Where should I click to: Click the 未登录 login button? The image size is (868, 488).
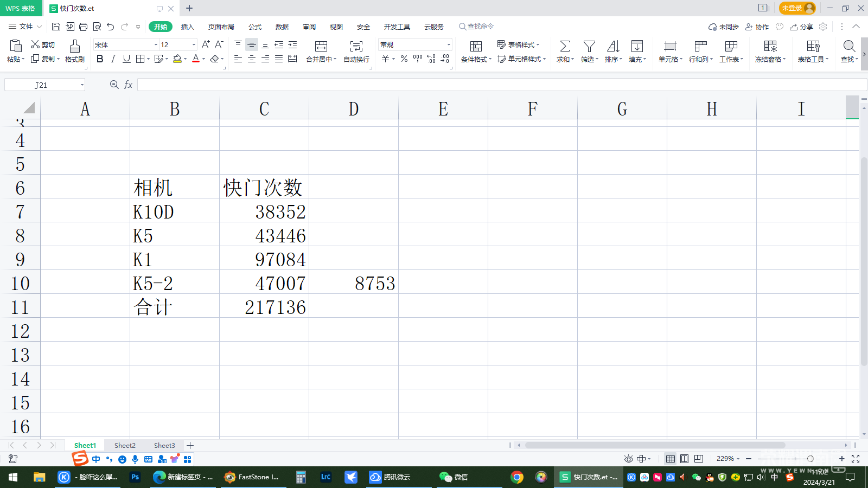click(x=797, y=8)
